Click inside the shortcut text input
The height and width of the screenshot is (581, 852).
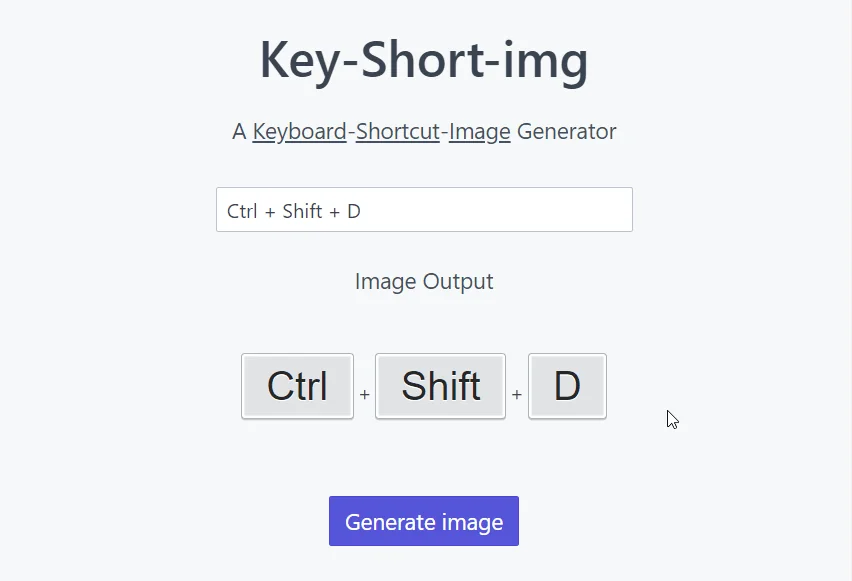click(x=424, y=209)
